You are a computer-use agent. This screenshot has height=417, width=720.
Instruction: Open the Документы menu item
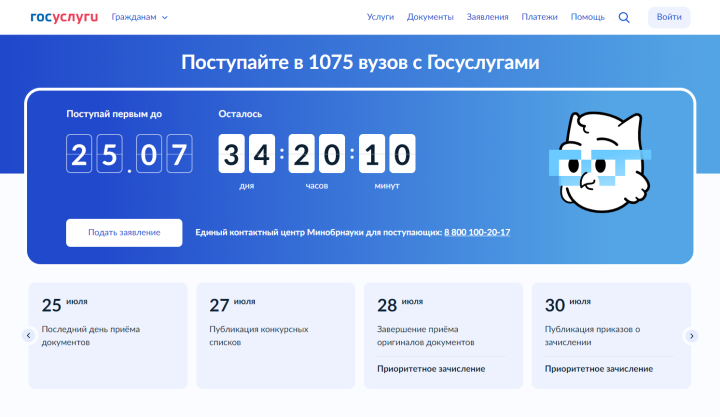coord(430,17)
